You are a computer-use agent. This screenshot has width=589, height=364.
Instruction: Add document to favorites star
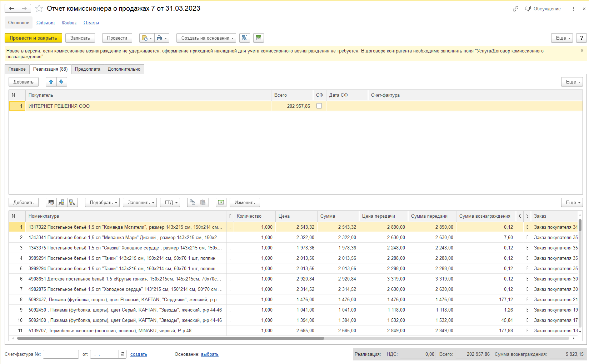(x=39, y=9)
